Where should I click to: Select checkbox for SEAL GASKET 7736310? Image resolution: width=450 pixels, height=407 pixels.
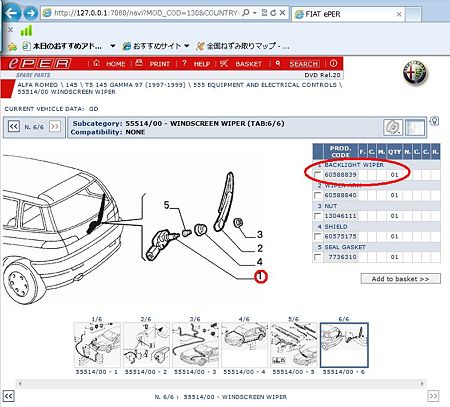[318, 257]
